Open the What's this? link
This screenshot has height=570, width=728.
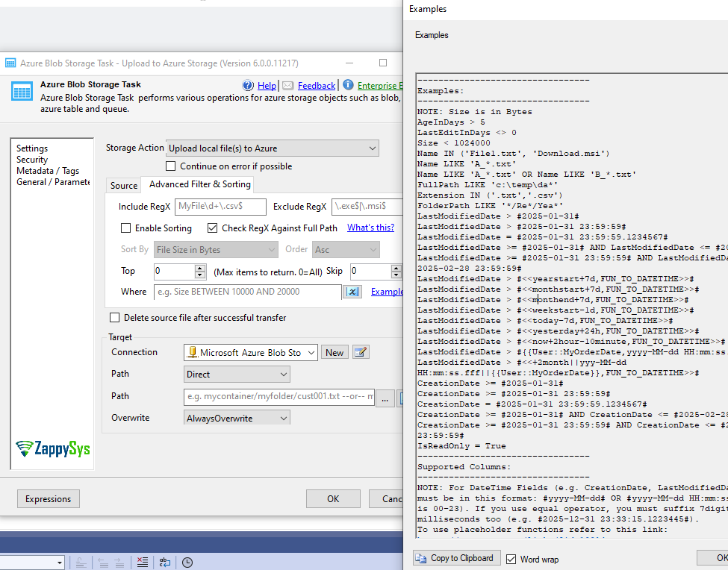point(370,228)
